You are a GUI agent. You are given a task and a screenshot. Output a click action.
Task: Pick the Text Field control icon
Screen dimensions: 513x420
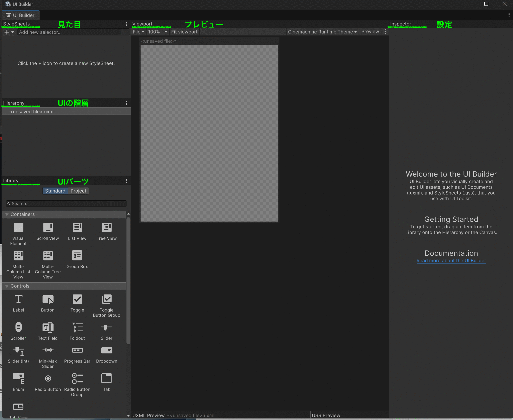pos(48,328)
